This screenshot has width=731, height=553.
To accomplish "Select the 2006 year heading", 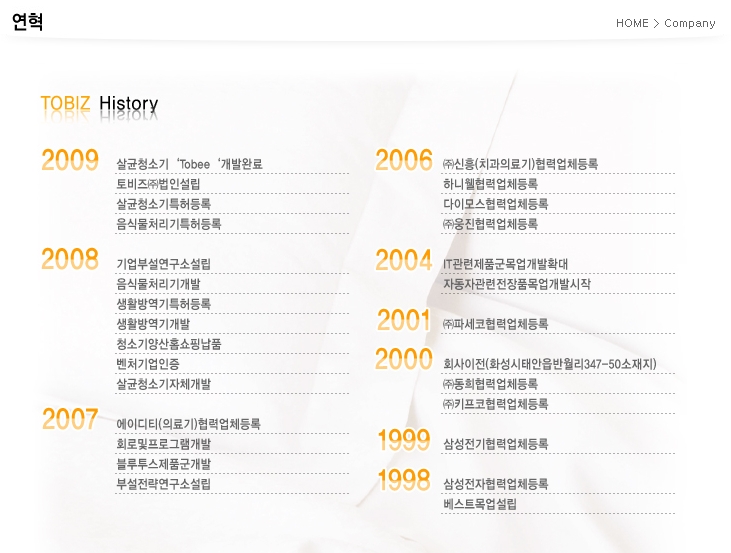I will [x=404, y=160].
